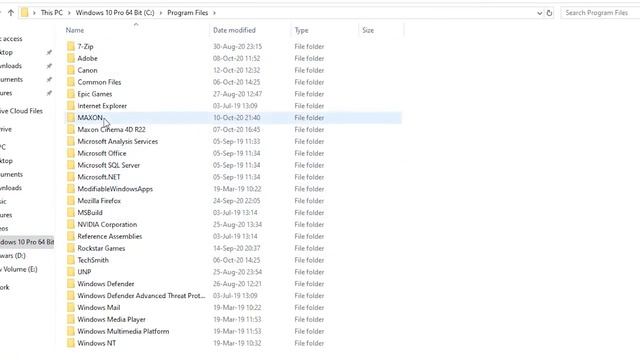Expand chevron after 'Program Files' breadcrumb
Image resolution: width=640 pixels, height=360 pixels.
click(214, 13)
